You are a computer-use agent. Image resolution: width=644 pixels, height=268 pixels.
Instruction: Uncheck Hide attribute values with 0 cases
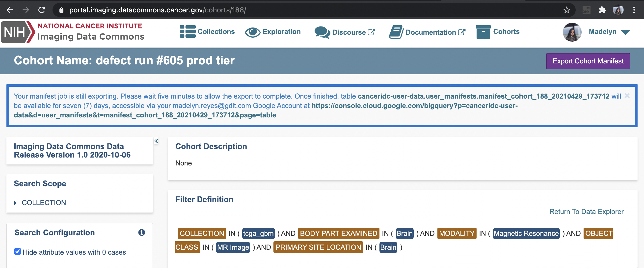18,251
